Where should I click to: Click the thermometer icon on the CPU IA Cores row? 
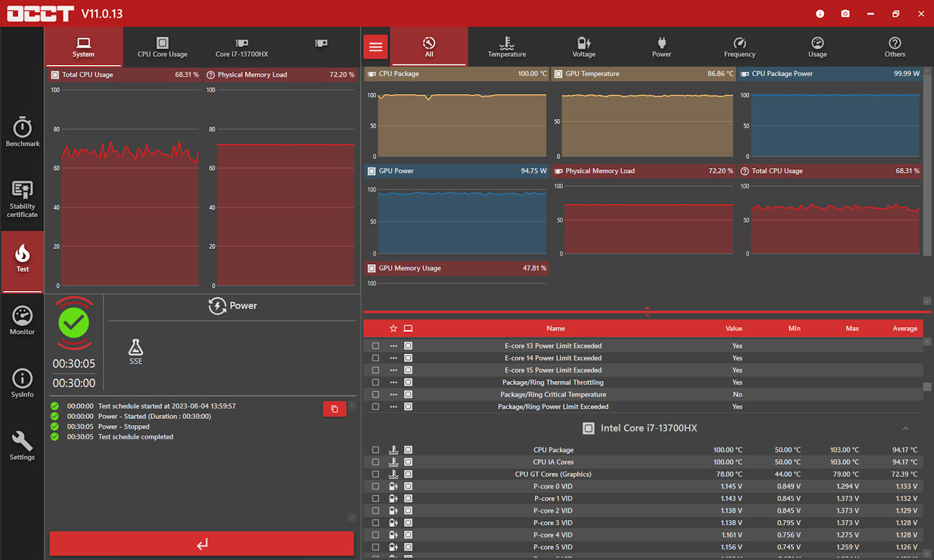click(x=394, y=462)
